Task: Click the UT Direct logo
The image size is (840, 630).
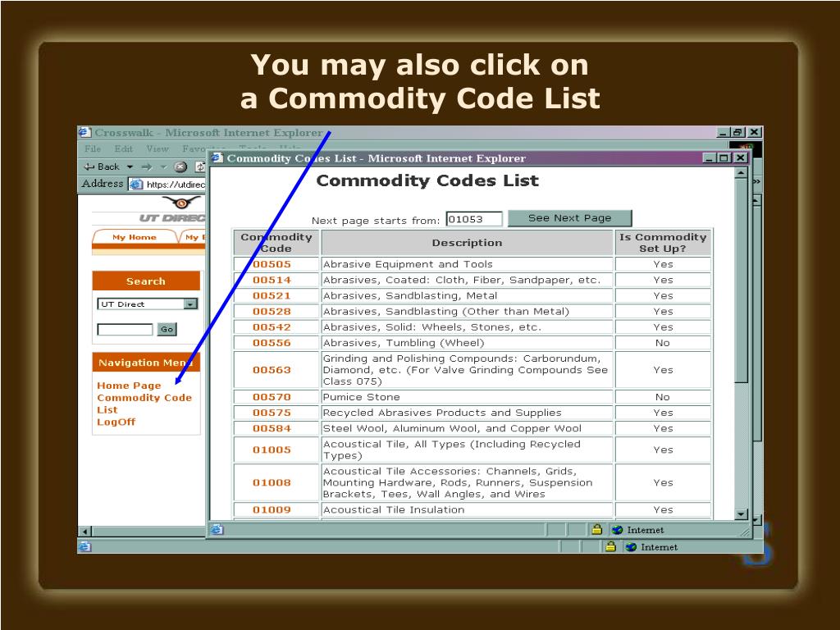Action: click(172, 210)
